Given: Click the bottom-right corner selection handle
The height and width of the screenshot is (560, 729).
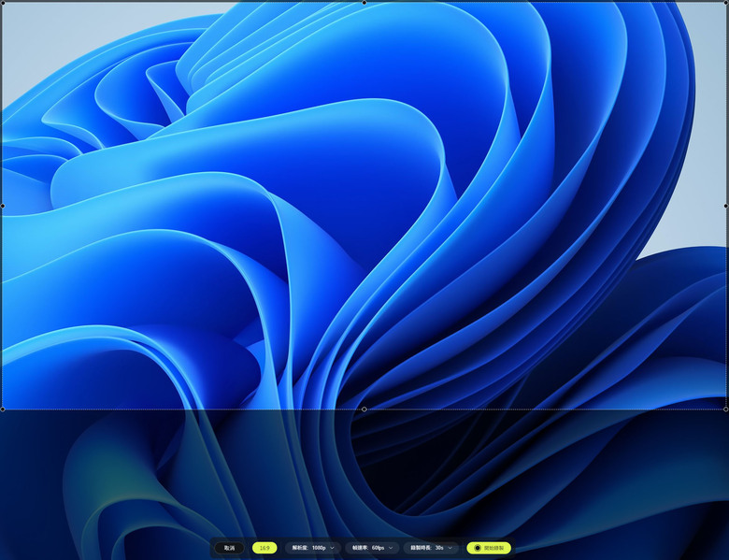Looking at the screenshot, I should [726, 409].
